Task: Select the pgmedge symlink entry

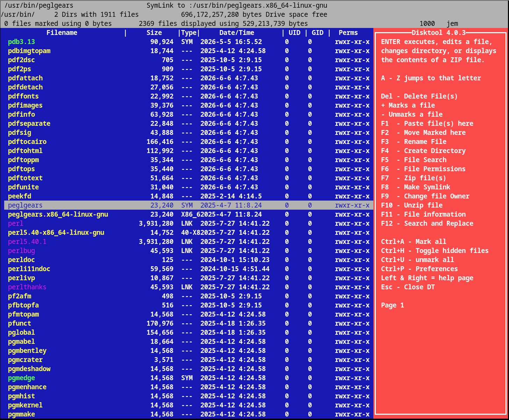Action: (x=22, y=378)
